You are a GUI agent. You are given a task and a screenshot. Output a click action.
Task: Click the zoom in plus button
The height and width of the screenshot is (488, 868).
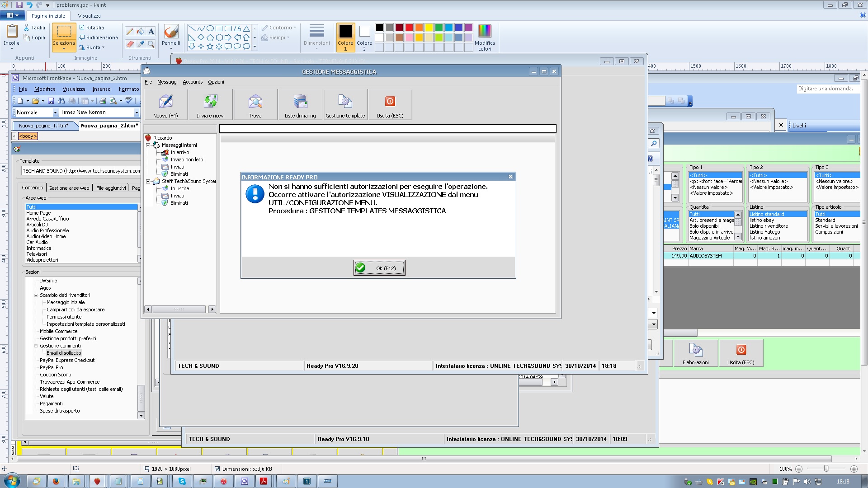854,469
